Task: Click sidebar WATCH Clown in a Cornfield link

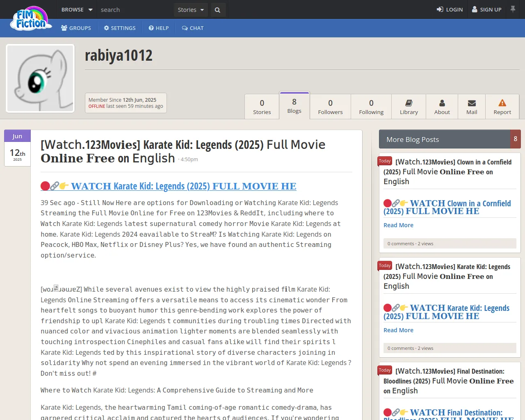Action: coord(447,207)
